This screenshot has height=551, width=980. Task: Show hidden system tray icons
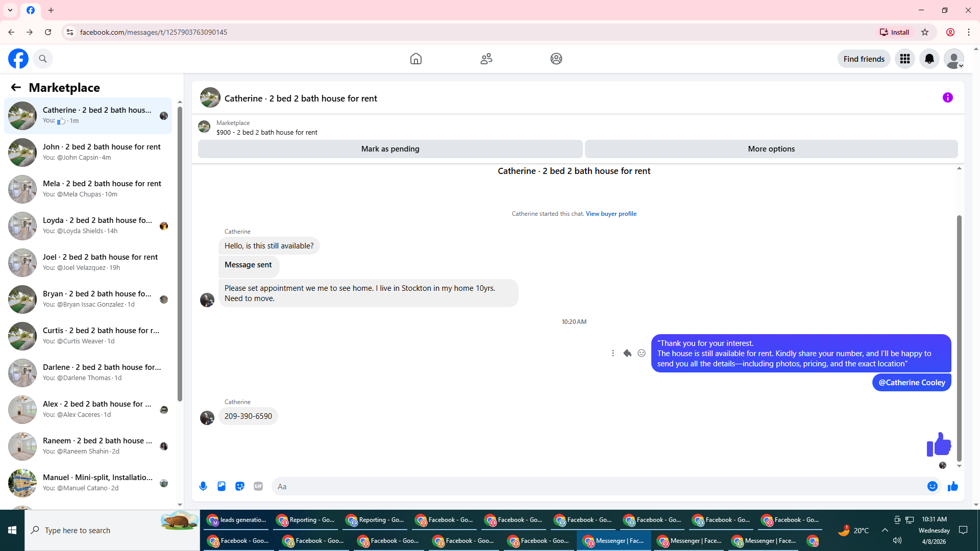[885, 530]
